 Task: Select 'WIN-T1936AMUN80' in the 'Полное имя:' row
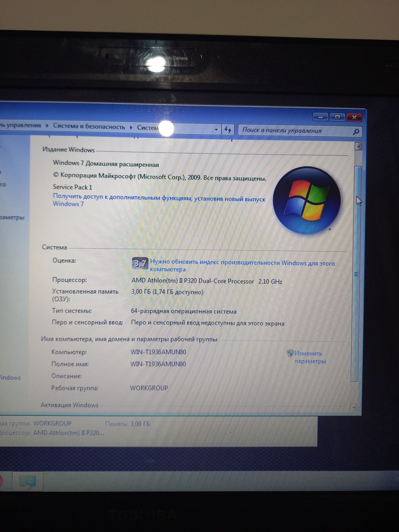point(158,364)
